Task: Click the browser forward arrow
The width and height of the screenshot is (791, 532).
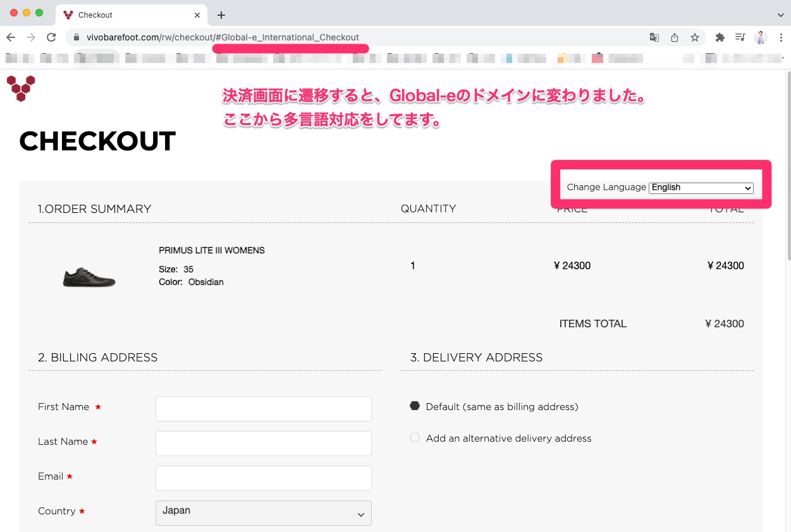Action: pyautogui.click(x=31, y=37)
